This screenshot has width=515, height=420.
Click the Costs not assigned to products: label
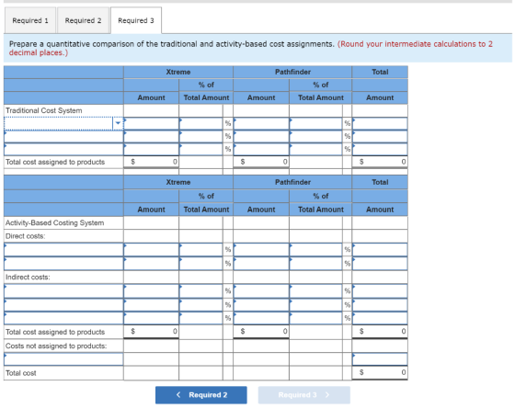56,346
